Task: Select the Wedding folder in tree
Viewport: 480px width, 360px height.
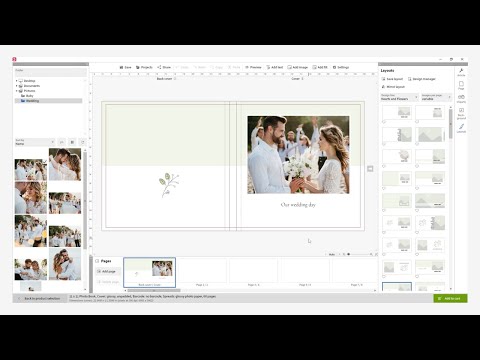Action: [48, 101]
